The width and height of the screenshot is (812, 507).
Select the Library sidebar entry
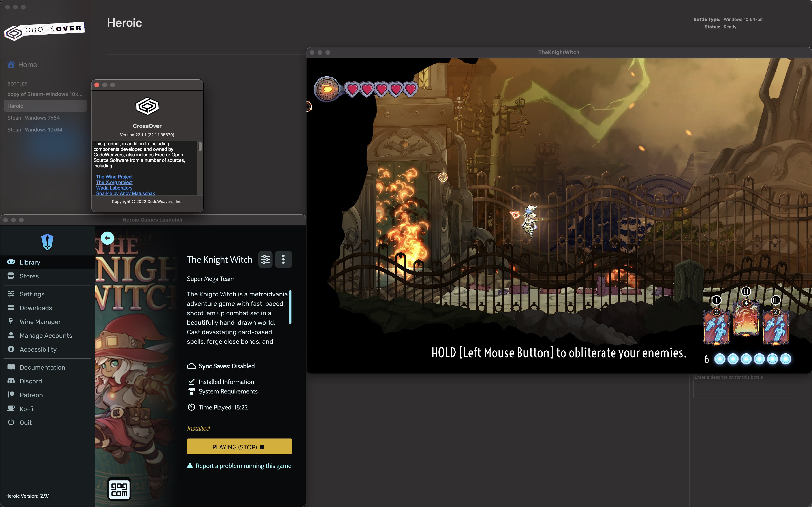(x=30, y=262)
